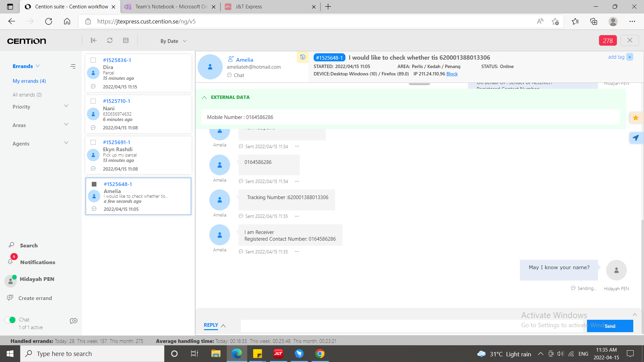This screenshot has height=362, width=644.
Task: Click the yellow star side button
Action: (x=636, y=118)
